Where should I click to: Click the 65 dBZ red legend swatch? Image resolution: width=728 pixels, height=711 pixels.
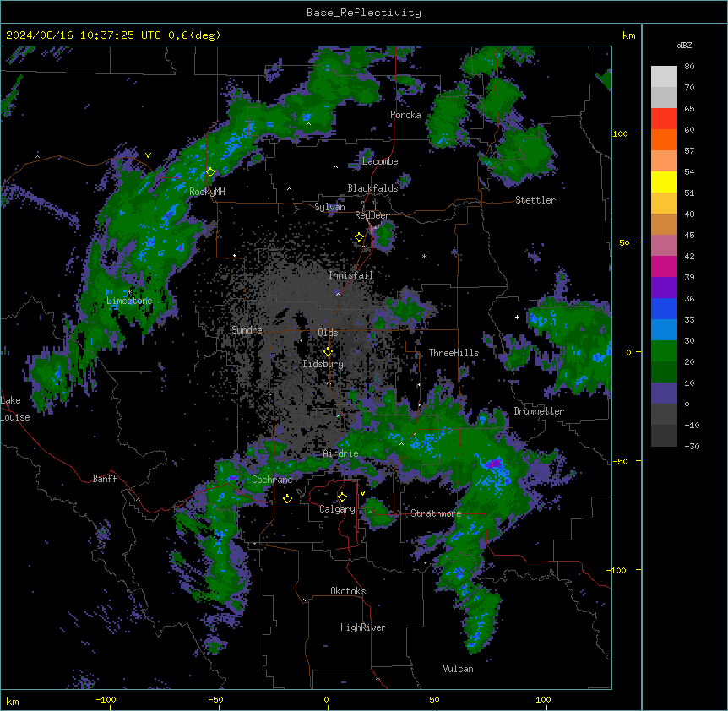[x=664, y=119]
